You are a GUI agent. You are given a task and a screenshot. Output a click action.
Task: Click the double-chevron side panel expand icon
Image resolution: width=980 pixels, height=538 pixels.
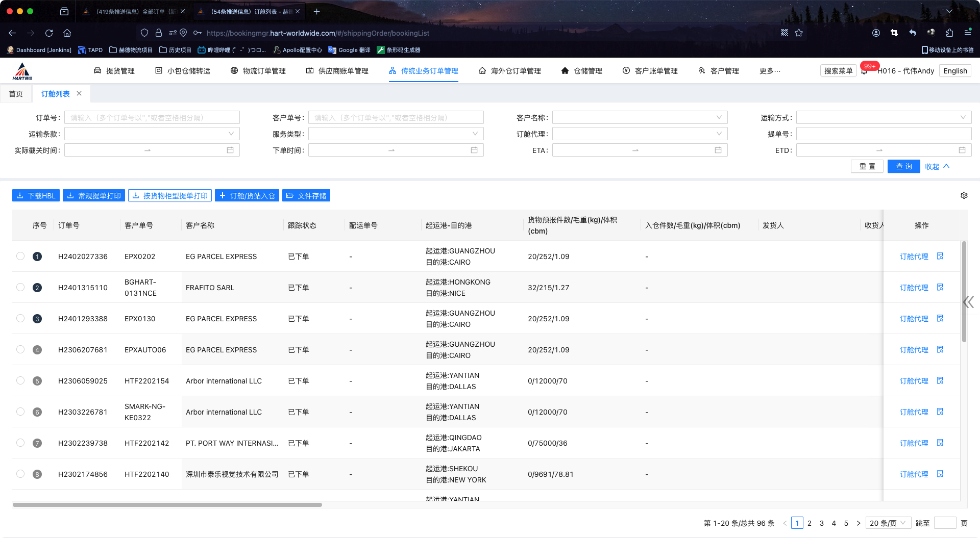[968, 302]
